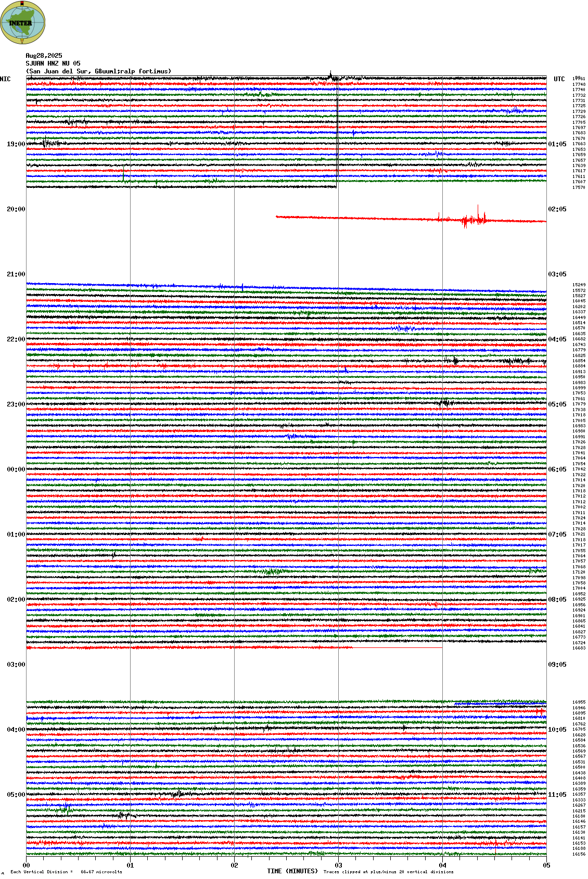
Task: Click the 04 minute tick label on bottom axis
Action: tap(442, 865)
